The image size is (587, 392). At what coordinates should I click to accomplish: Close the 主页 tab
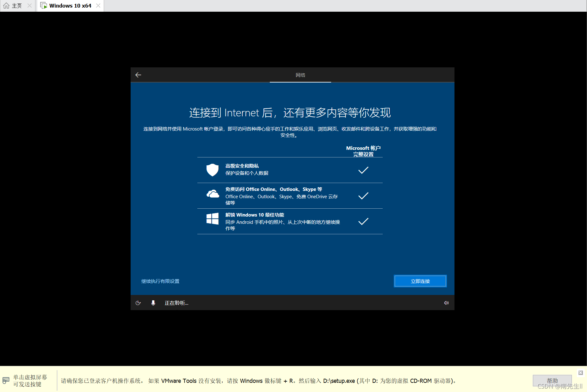coord(29,6)
